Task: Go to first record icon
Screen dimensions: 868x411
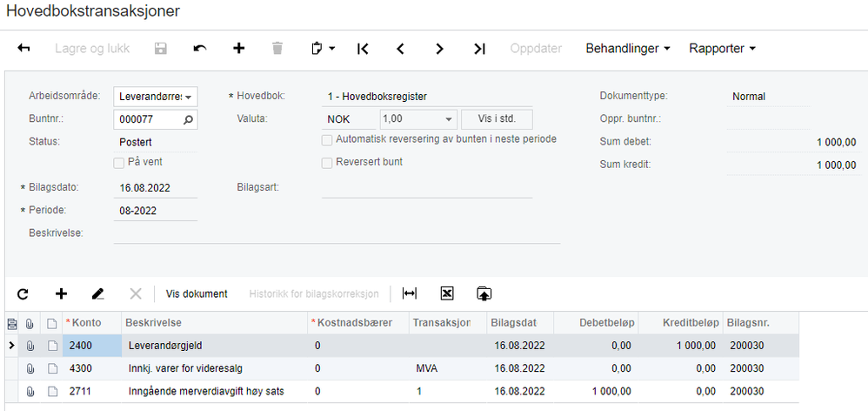Action: coord(363,49)
